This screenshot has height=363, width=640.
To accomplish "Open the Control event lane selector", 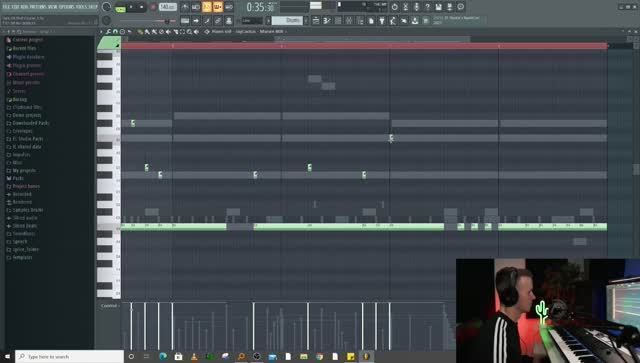I will pos(109,305).
